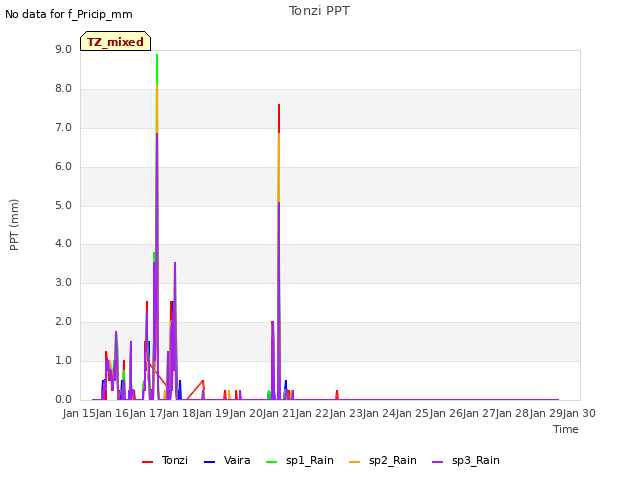Click the Jan 15 x-axis date label
The height and width of the screenshot is (480, 640).
[79, 413]
